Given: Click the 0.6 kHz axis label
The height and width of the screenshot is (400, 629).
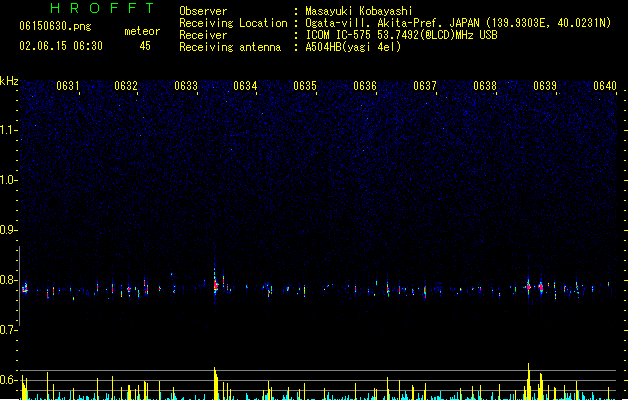Looking at the screenshot, I should click(9, 380).
